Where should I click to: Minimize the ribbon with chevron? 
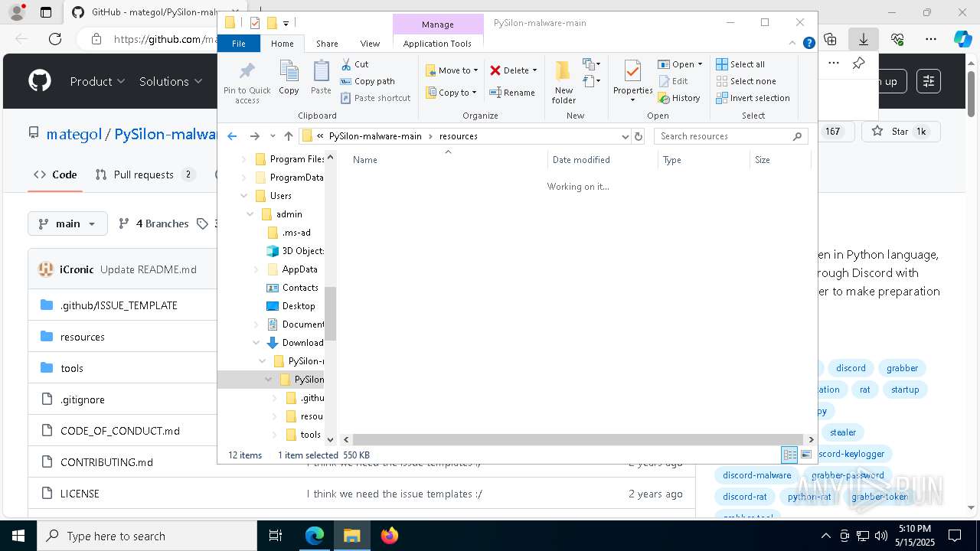793,44
